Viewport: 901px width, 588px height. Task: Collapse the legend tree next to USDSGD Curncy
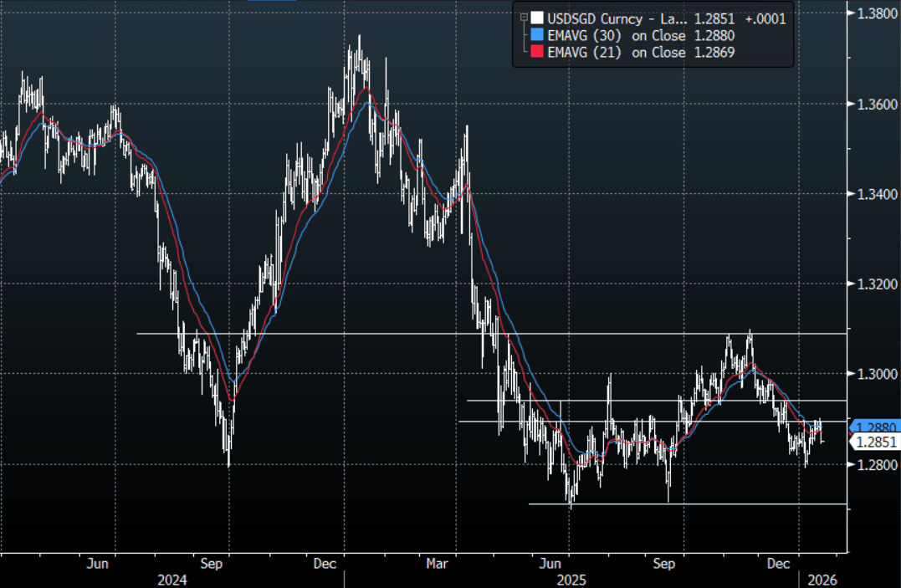[524, 18]
